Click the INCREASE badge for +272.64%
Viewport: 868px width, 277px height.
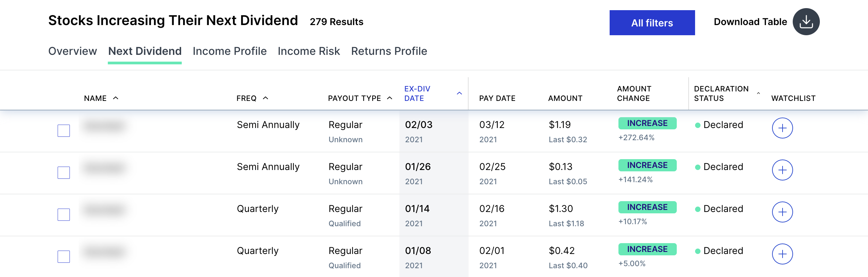click(647, 123)
